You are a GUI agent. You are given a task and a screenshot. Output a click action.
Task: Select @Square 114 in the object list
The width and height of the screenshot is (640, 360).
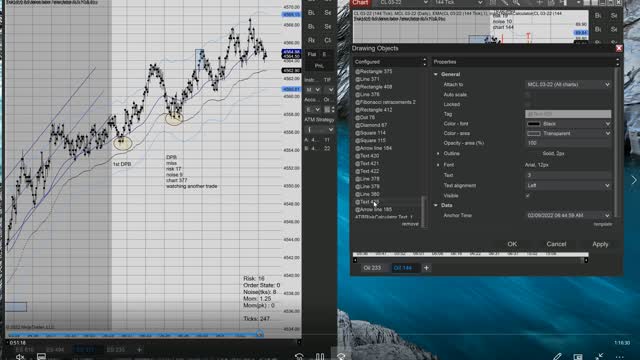click(x=370, y=133)
